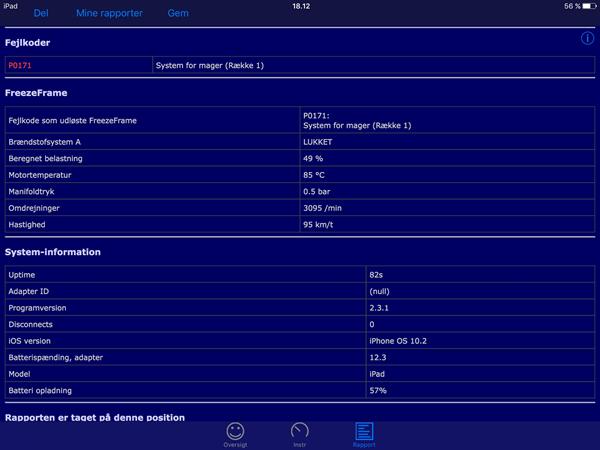Click the Manifoldtryk label
The height and width of the screenshot is (450, 600).
click(x=31, y=191)
